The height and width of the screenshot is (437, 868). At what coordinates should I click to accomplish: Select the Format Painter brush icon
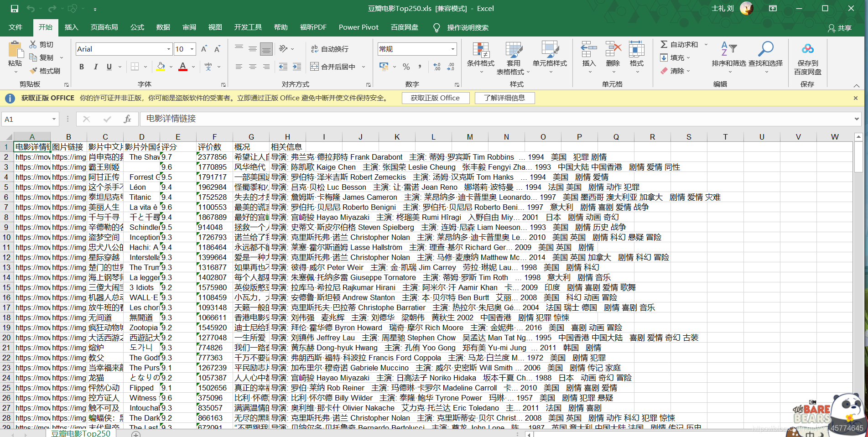point(33,71)
